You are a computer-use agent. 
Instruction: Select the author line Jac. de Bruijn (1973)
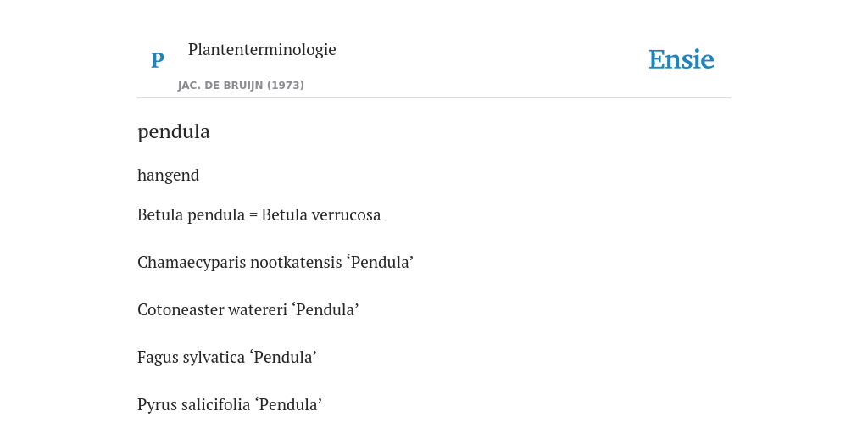pyautogui.click(x=241, y=86)
